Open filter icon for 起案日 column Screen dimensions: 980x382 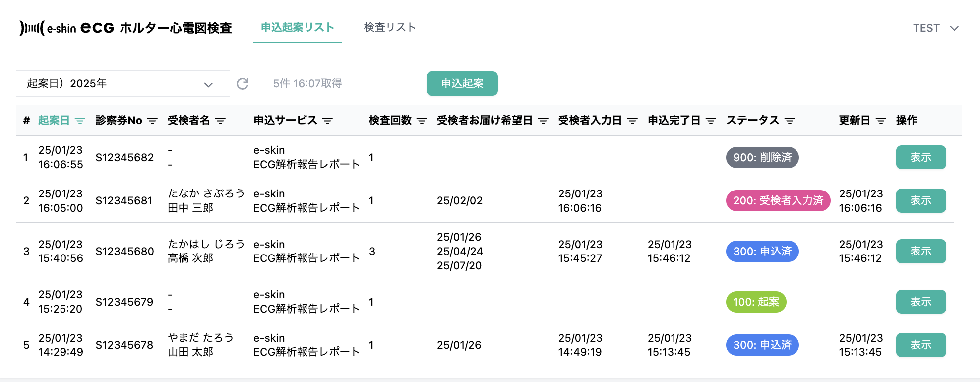pos(80,121)
